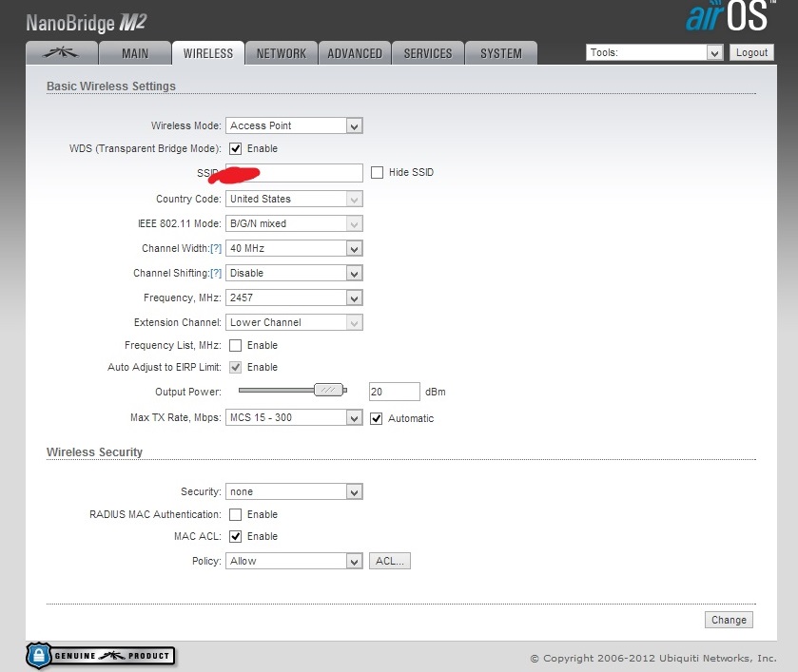Open the Tools dropdown
798x672 pixels.
654,52
